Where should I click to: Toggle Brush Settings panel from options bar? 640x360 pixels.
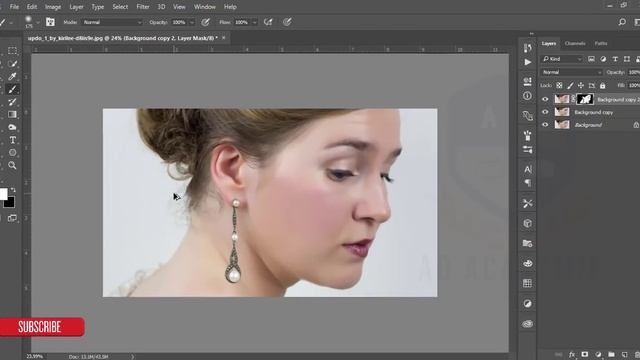50,22
